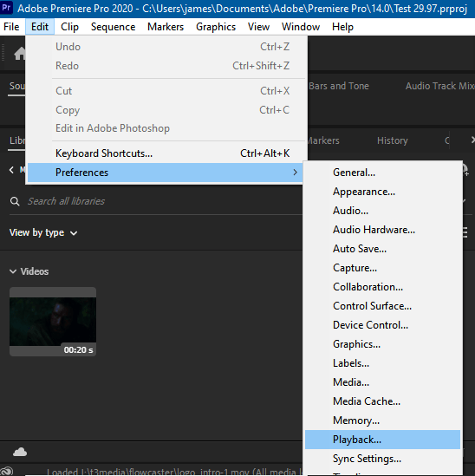Click the Redo entry in Edit menu
Viewport: 475px width, 476px height.
165,66
